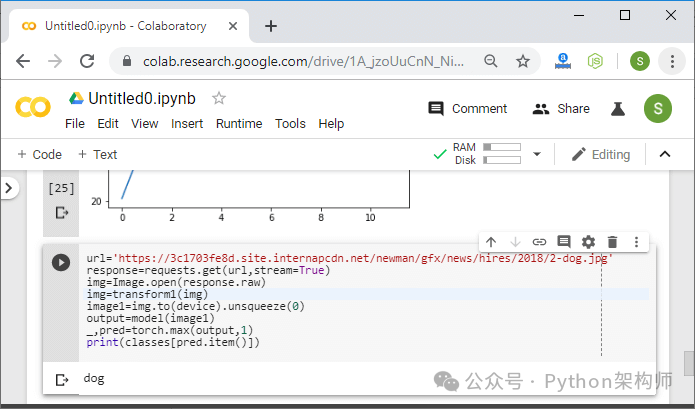Open the Editing mode dropdown
Image resolution: width=695 pixels, height=409 pixels.
tap(601, 154)
